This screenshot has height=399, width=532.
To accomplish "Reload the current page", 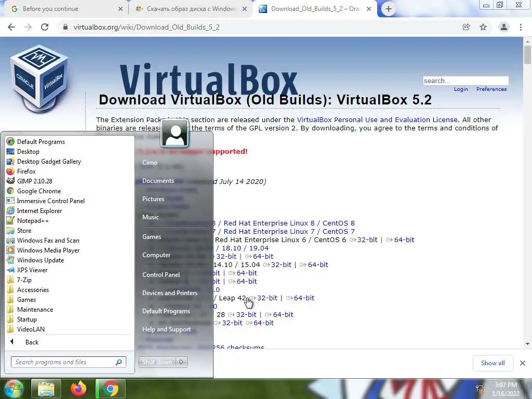I will pyautogui.click(x=45, y=27).
